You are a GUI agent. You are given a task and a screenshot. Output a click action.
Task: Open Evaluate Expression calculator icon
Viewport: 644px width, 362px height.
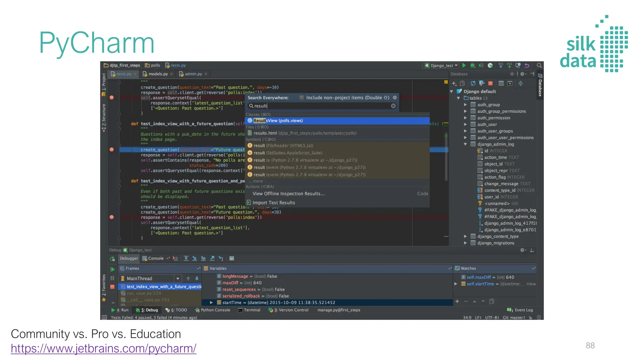pos(232,258)
